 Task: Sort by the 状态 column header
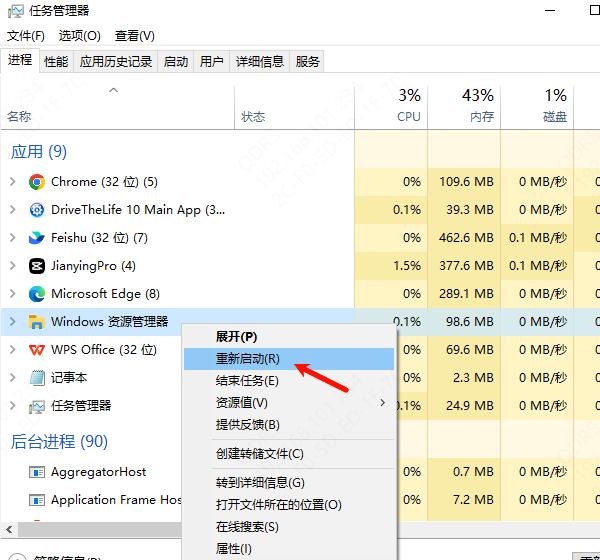[294, 108]
